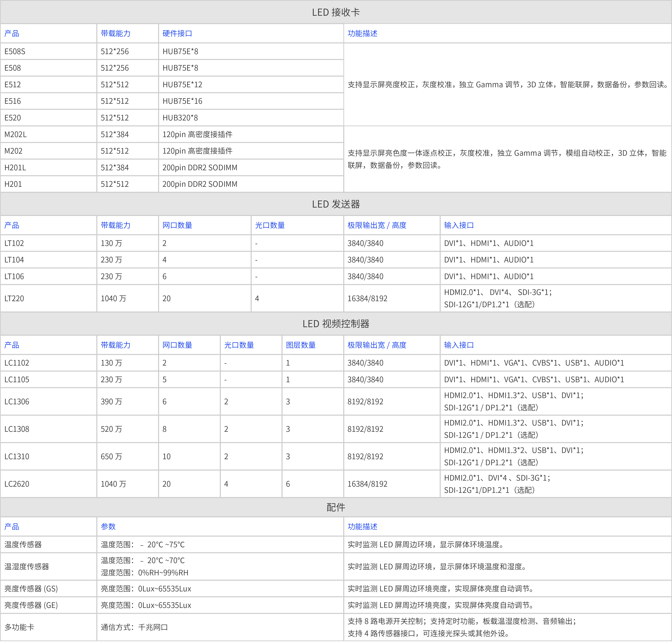Click the HUB320*8 interface cell
Screen dimensions: 672x644
[251, 118]
